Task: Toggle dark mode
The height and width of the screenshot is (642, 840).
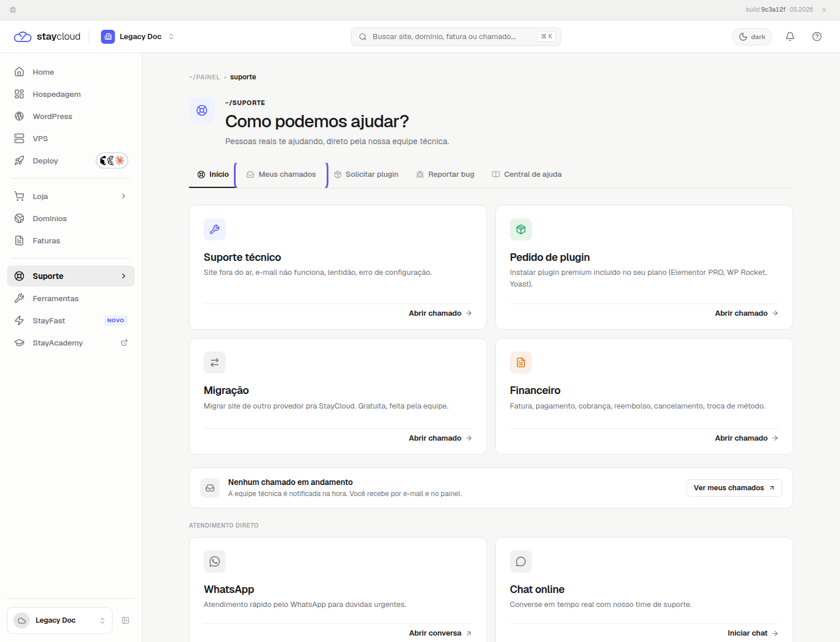Action: 752,37
